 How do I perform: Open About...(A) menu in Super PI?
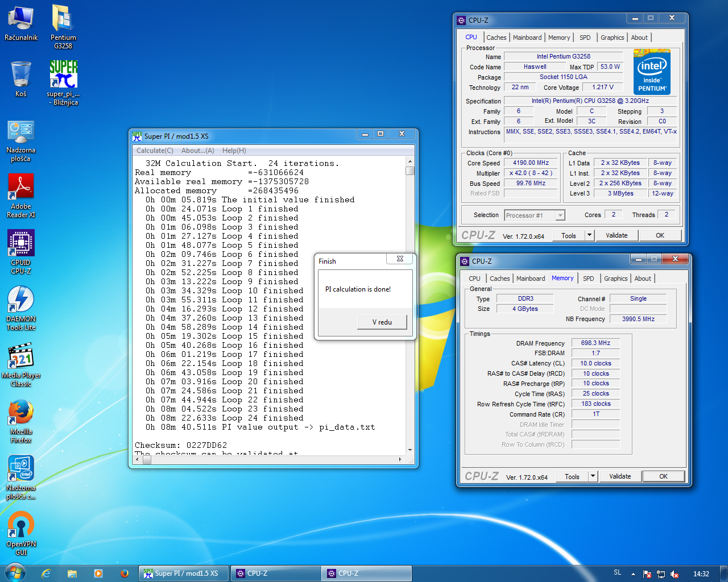(x=198, y=151)
